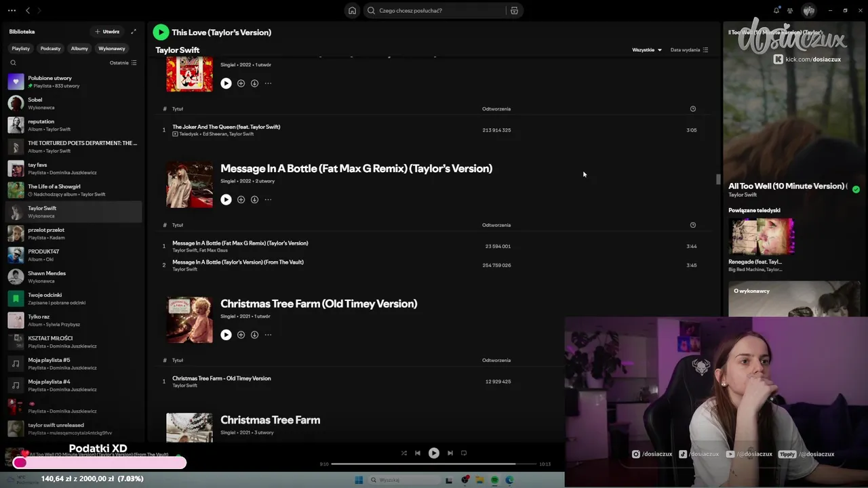Screen dimensions: 868x488
Task: Open Sobel artist in library
Action: point(73,103)
